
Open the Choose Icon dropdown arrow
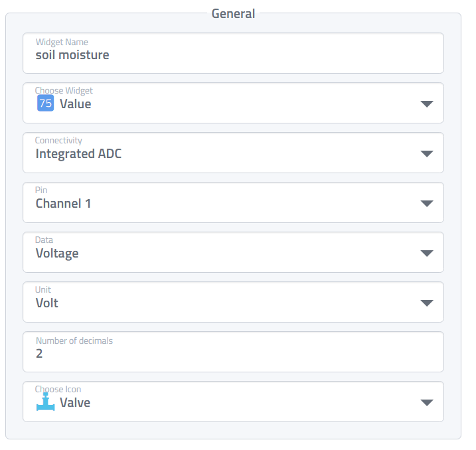pos(427,403)
